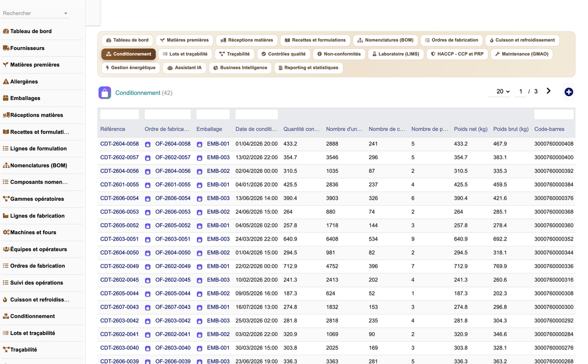Image resolution: width=588 pixels, height=364 pixels.
Task: Click Traçabilité icon in sidebar
Action: (x=6, y=350)
